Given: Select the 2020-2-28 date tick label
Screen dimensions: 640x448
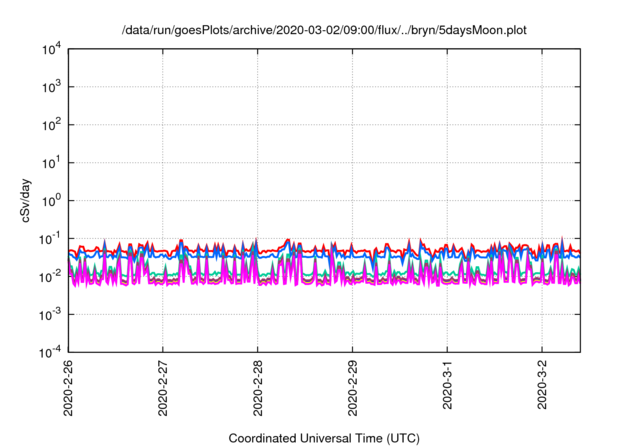Looking at the screenshot, I should (x=258, y=388).
